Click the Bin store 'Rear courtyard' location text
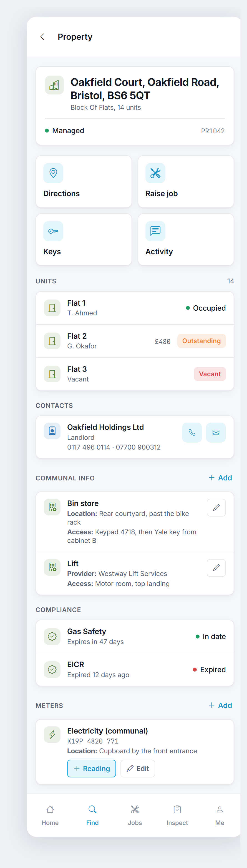 (x=128, y=518)
